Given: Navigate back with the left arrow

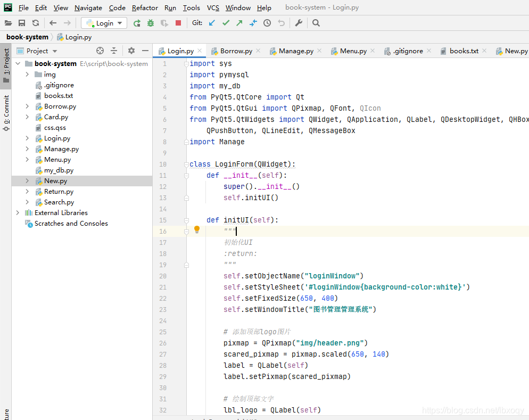Looking at the screenshot, I should tap(53, 23).
